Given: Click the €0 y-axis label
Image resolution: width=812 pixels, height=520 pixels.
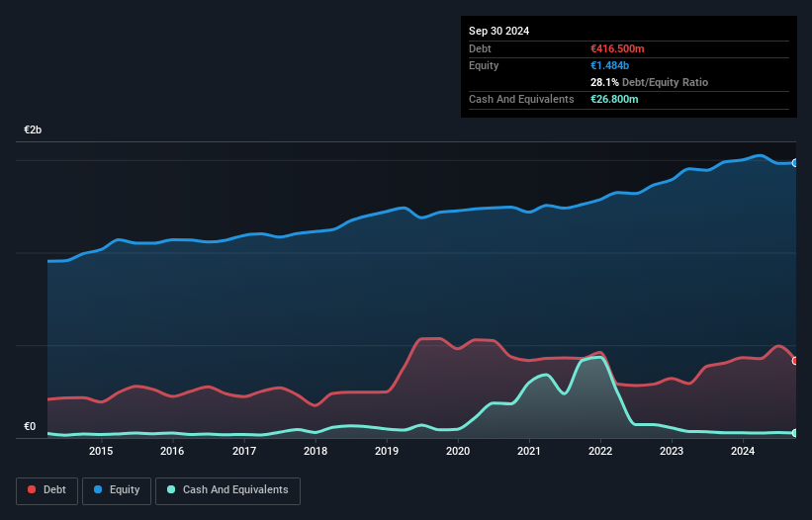Looking at the screenshot, I should point(30,427).
